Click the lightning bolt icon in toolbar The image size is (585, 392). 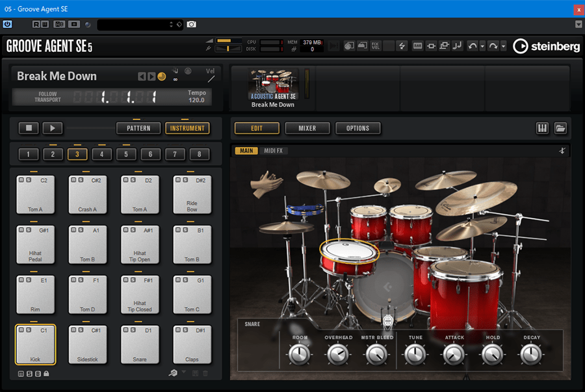click(x=402, y=46)
